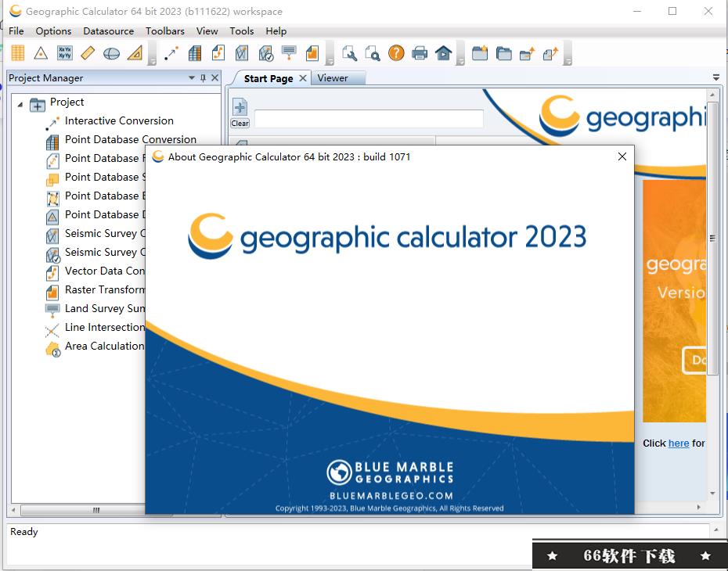Click the page with magnifier toolbar icon
The height and width of the screenshot is (571, 728).
pos(373,53)
